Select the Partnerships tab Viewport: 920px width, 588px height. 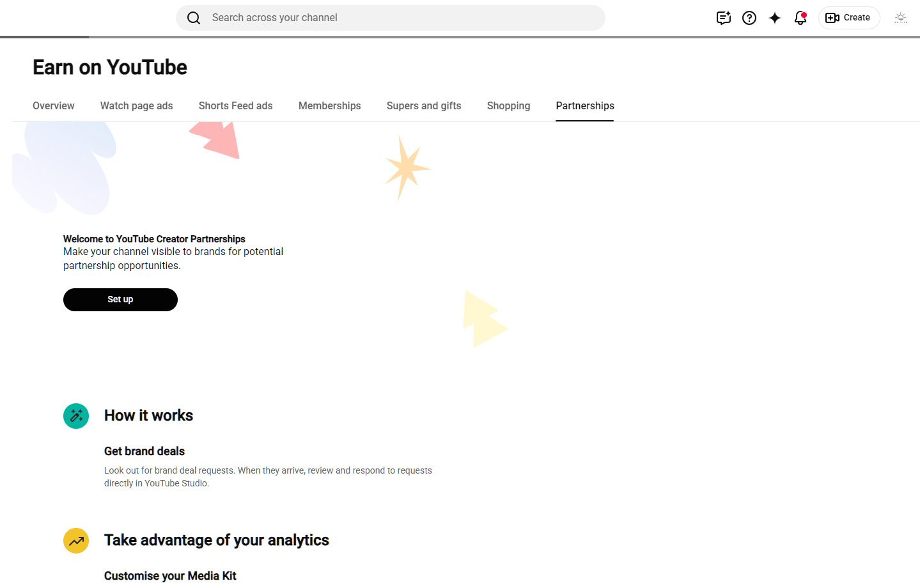(585, 106)
